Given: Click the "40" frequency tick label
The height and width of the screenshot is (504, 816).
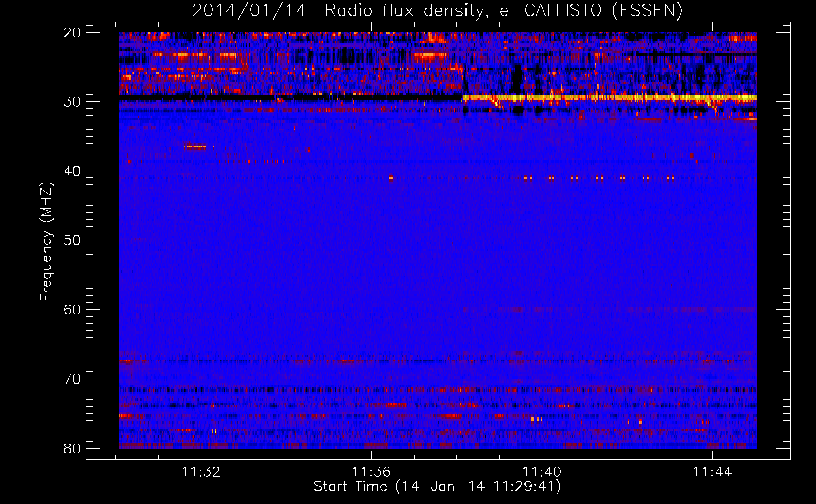Looking at the screenshot, I should [72, 171].
